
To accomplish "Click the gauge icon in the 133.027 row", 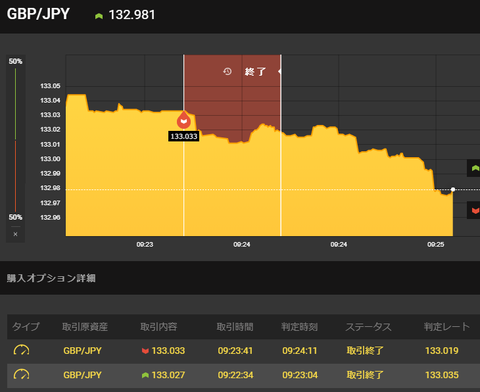I will tap(21, 375).
